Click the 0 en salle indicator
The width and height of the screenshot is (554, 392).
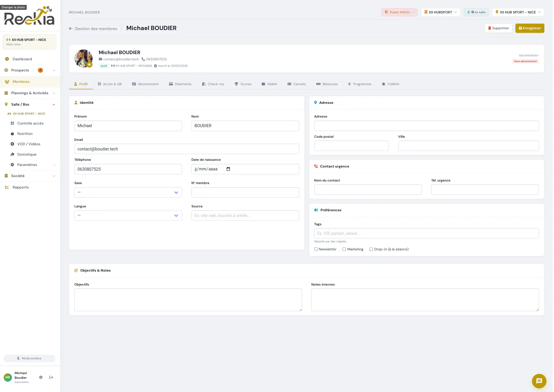point(476,12)
